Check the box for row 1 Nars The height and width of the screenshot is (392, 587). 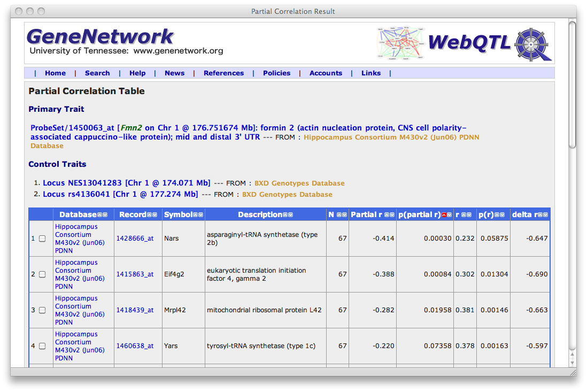42,239
